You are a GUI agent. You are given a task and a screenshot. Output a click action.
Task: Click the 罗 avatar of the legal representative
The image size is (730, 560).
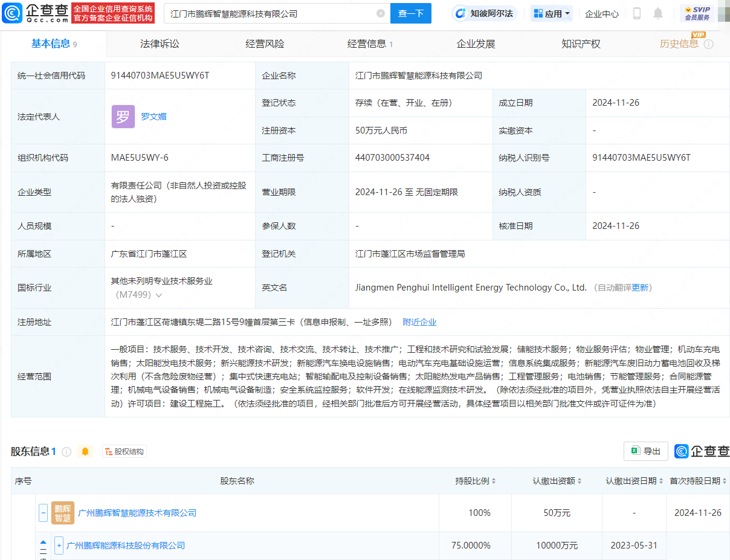pos(123,117)
